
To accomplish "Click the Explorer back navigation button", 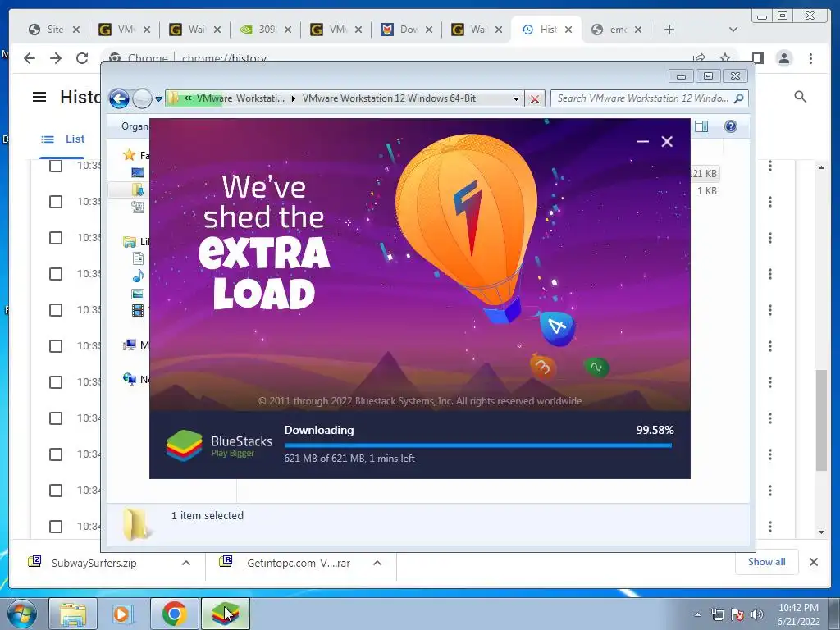I will point(119,98).
